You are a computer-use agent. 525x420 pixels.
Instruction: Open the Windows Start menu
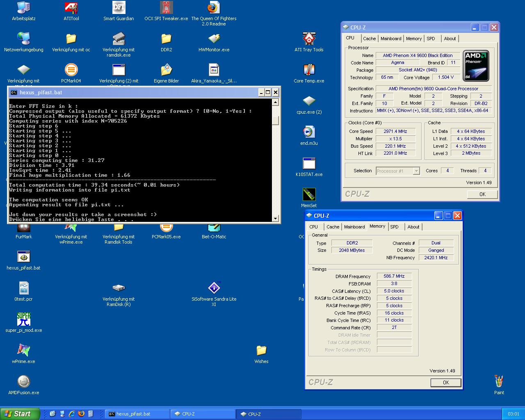coord(20,414)
